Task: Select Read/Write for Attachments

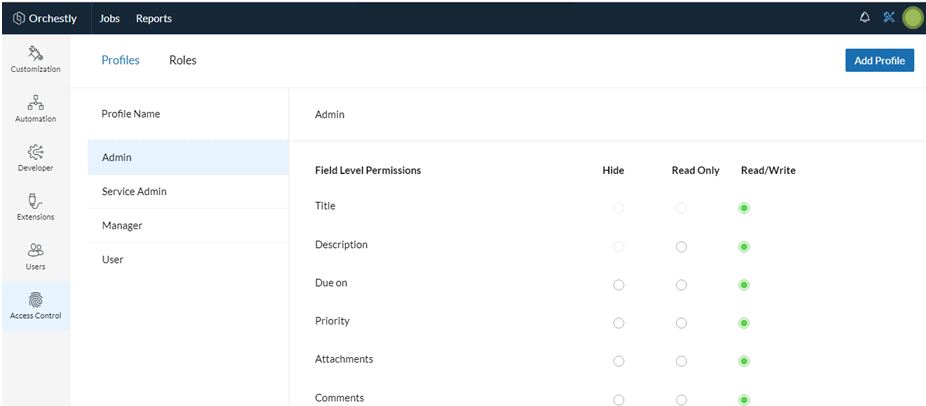Action: click(744, 361)
